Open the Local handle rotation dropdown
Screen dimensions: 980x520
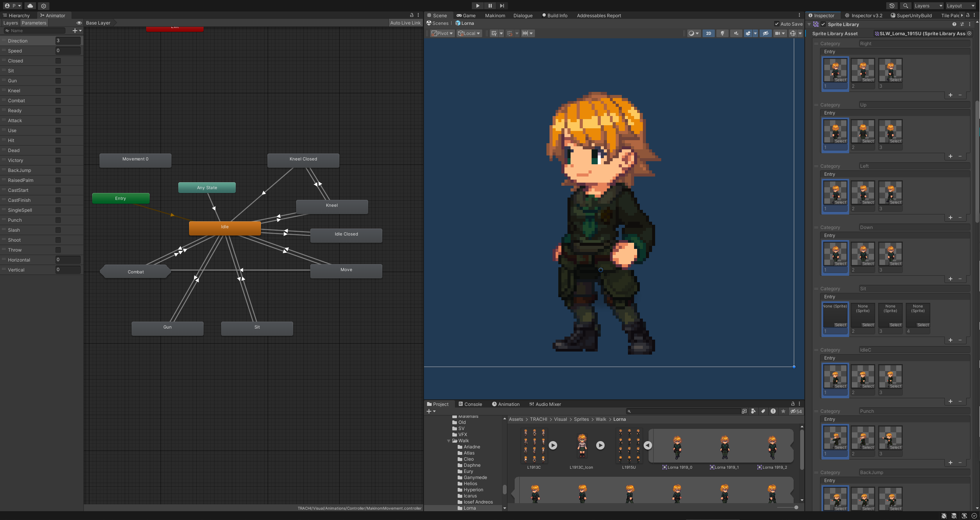pos(469,33)
